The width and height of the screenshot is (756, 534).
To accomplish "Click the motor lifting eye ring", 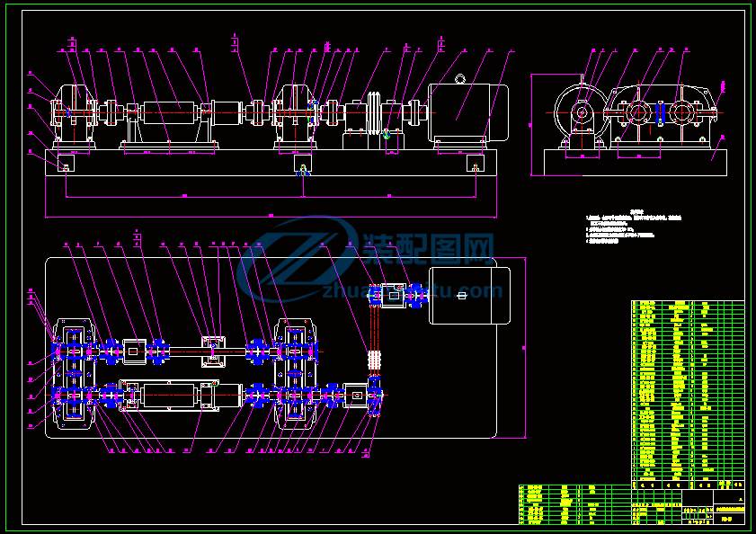I will click(460, 79).
